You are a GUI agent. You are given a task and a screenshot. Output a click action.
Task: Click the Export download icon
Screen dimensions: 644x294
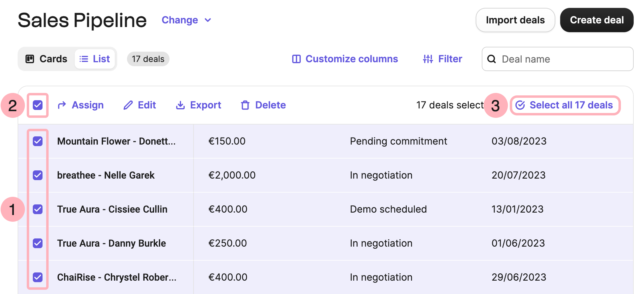point(180,105)
